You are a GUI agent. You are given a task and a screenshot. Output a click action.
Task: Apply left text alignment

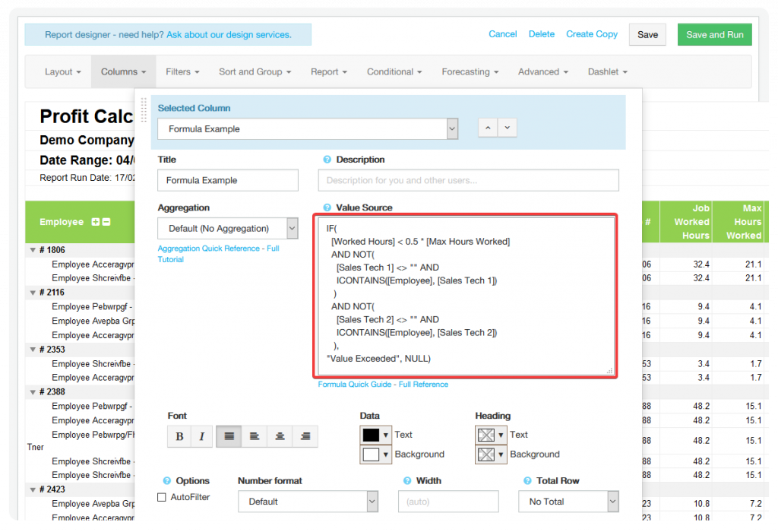[x=255, y=436]
